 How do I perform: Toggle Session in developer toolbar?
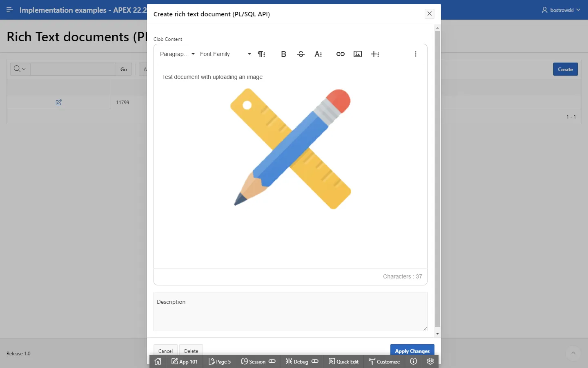click(258, 361)
